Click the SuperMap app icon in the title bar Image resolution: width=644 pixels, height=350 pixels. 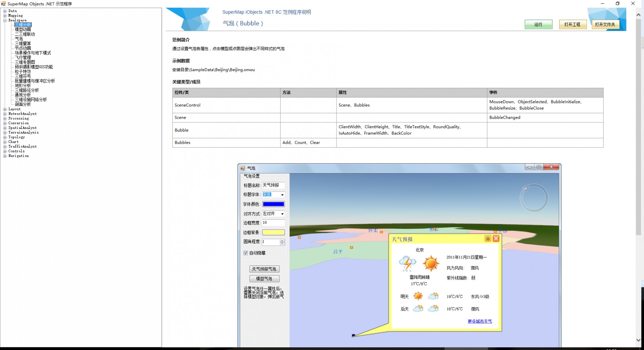(x=3, y=4)
